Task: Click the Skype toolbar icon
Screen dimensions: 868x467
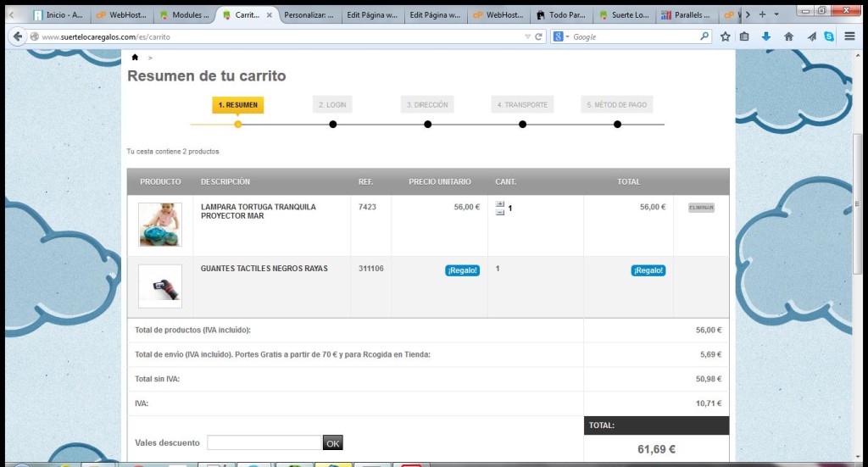Action: pyautogui.click(x=829, y=36)
